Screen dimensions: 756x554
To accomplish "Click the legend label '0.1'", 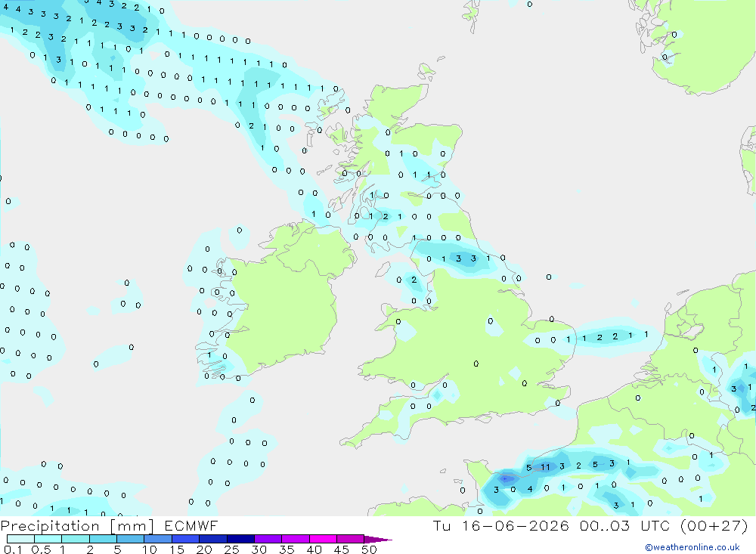I will pyautogui.click(x=13, y=549).
